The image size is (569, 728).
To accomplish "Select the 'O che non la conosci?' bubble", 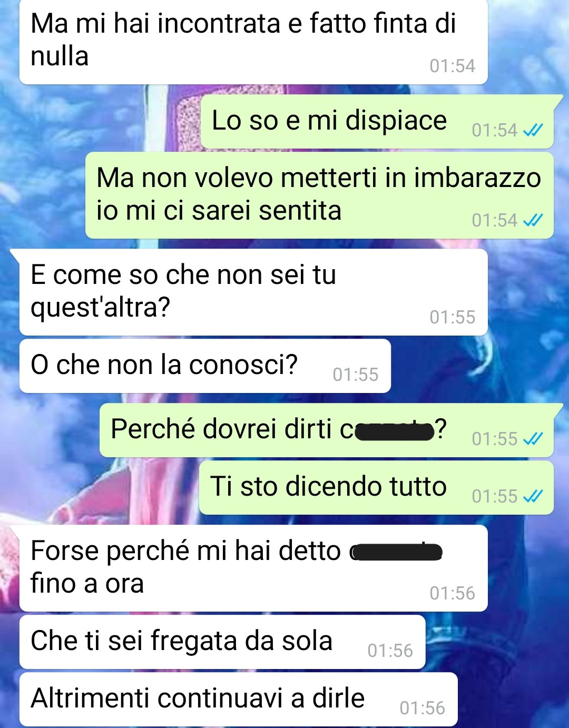I will tap(205, 366).
